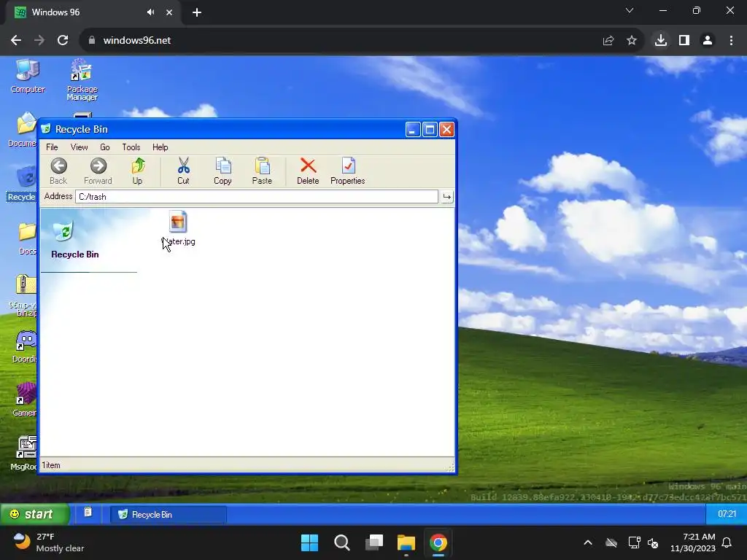747x560 pixels.
Task: Close the Recycle Bin window
Action: pos(446,130)
